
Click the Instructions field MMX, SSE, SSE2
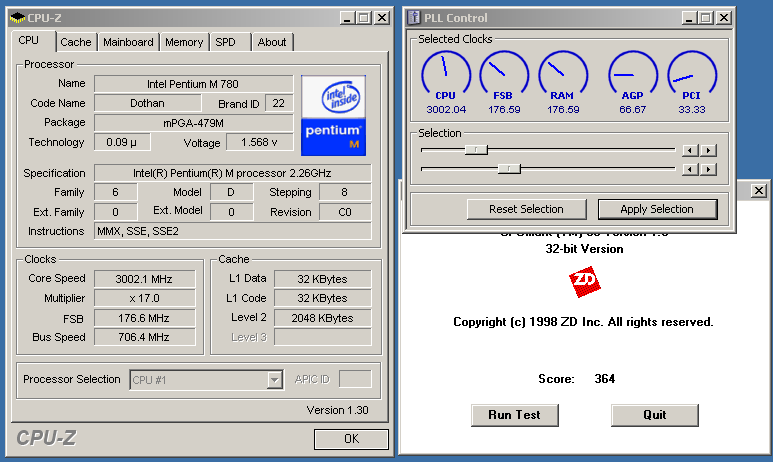[232, 231]
